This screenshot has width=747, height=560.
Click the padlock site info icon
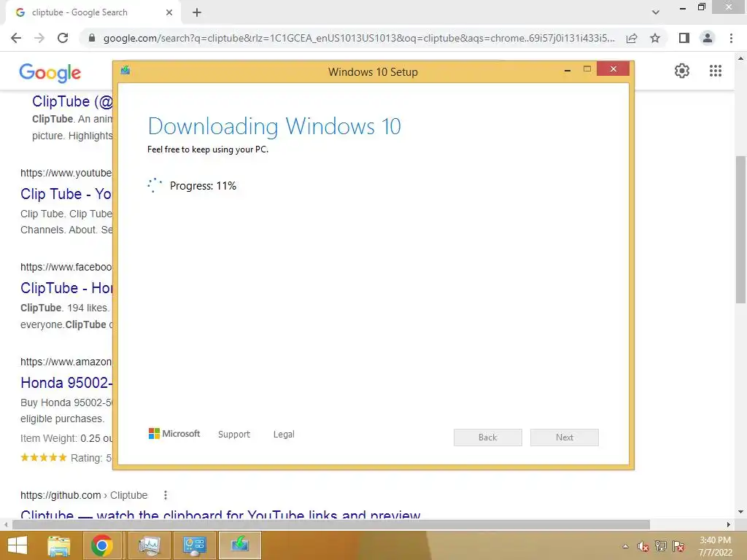(92, 38)
